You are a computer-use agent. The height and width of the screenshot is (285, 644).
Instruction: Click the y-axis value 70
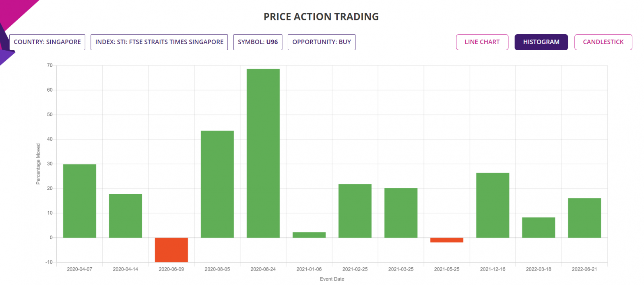[x=50, y=66]
